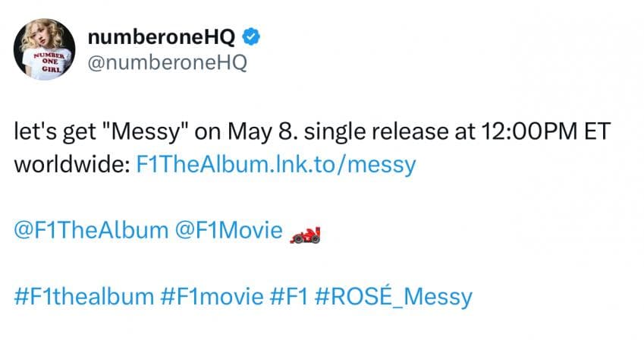Open the @numberoneHQ handle

coord(168,62)
